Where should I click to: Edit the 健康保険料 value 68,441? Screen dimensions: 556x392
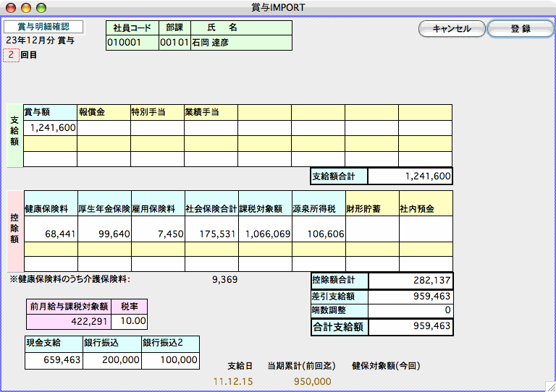coord(50,234)
